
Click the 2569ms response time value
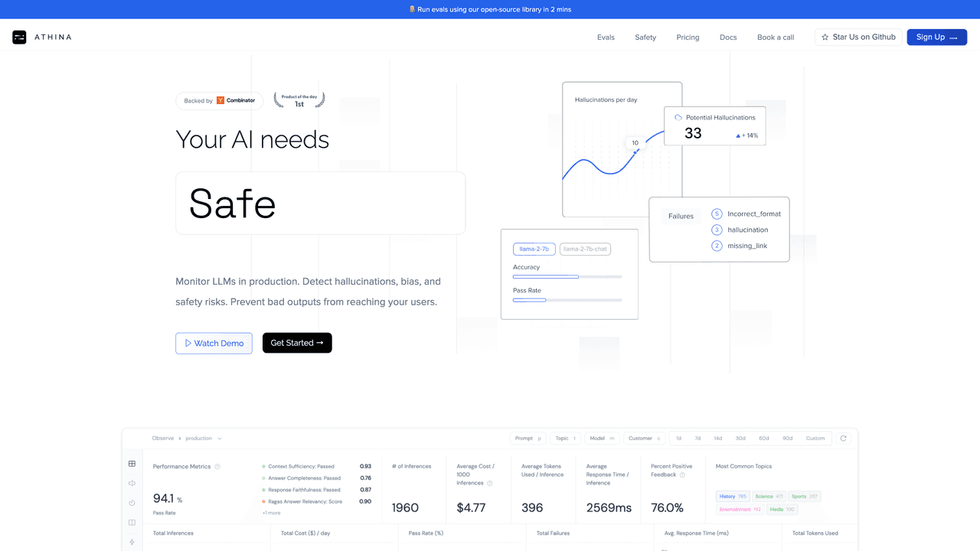pyautogui.click(x=609, y=507)
